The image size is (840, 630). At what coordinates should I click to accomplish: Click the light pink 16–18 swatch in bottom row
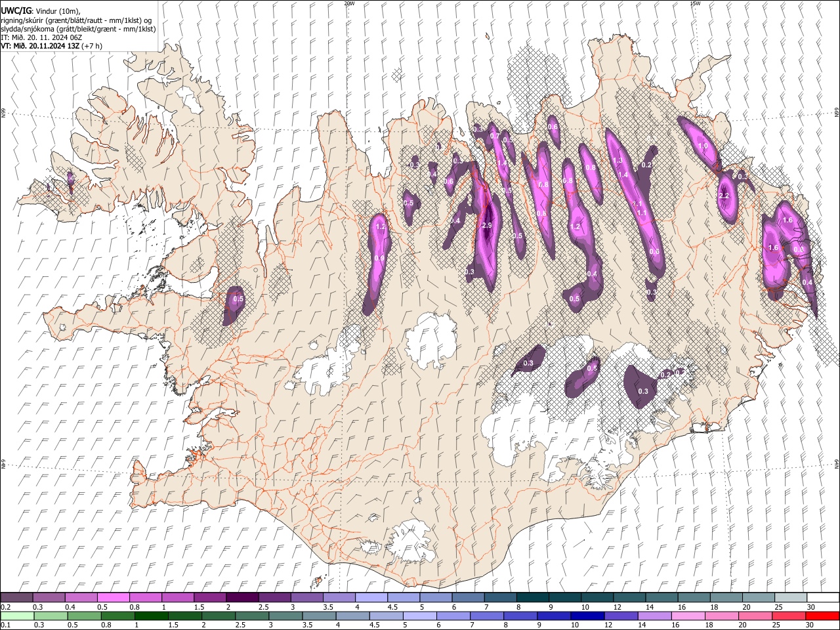click(x=688, y=616)
